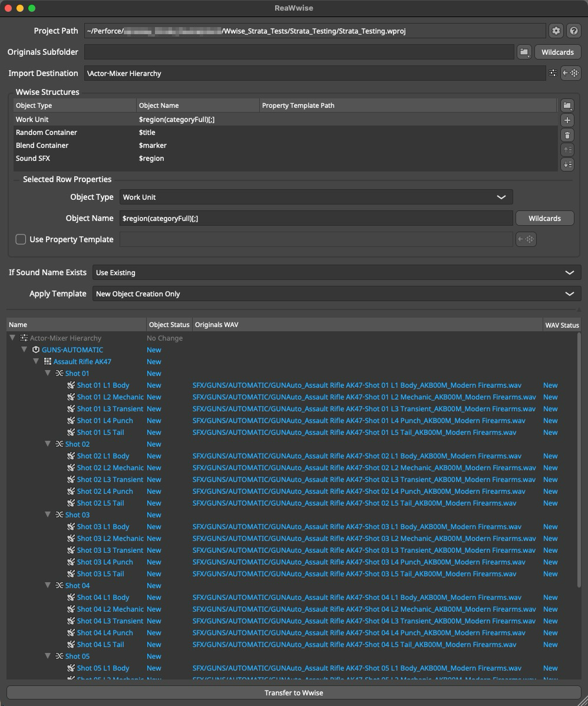Collapse the Shot 03 node
This screenshot has height=706, width=588.
click(48, 514)
